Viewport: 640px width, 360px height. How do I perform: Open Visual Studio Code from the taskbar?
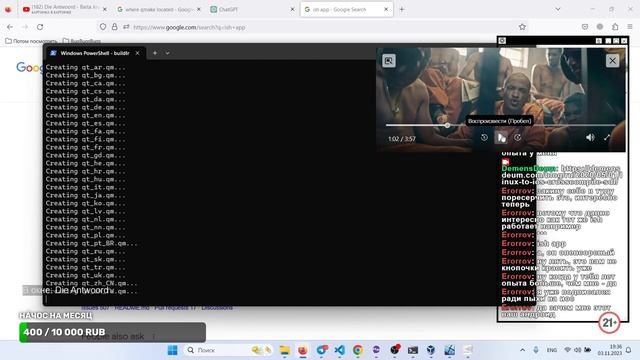(x=340, y=350)
